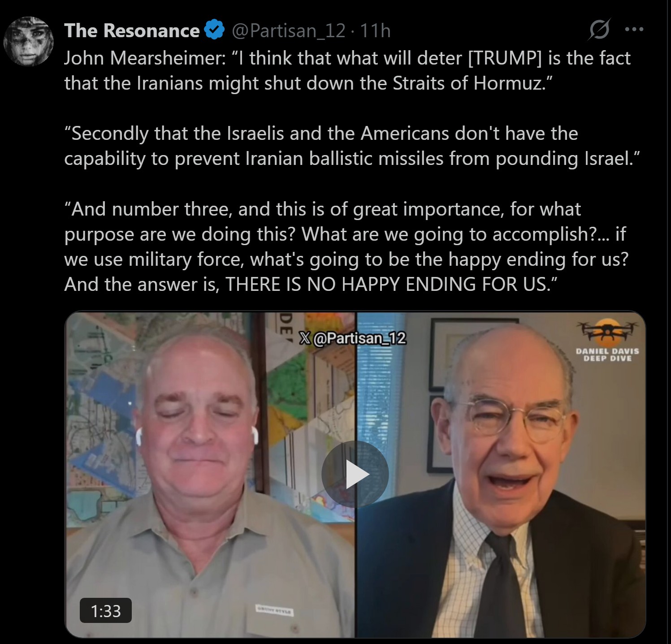This screenshot has width=671, height=644.
Task: Click the right video pane with glasses man
Action: click(501, 474)
